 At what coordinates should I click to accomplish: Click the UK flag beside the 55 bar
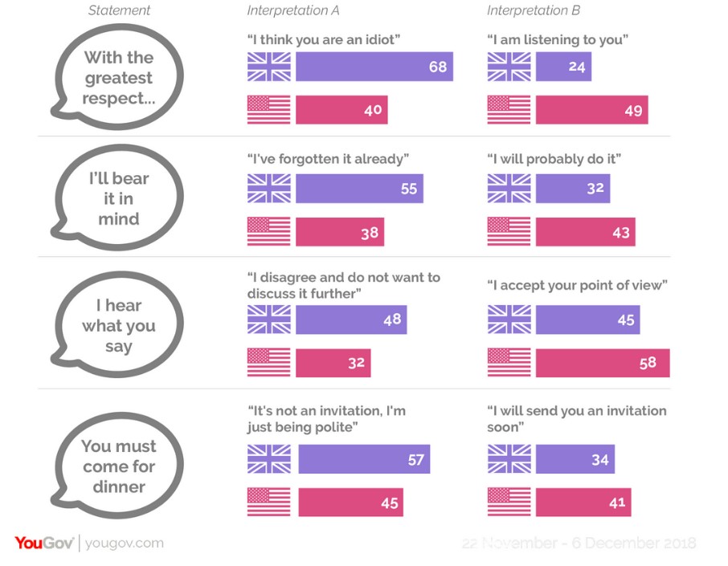268,189
